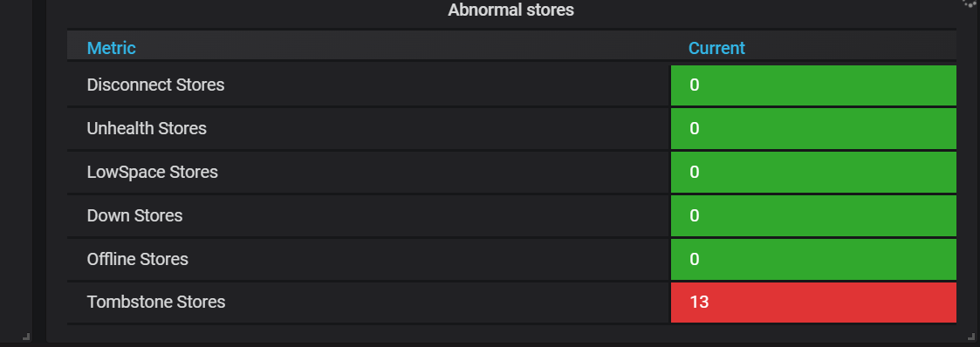Viewport: 980px width, 347px height.
Task: Click the adjacent panel resize handle at bottom left
Action: pos(26,337)
